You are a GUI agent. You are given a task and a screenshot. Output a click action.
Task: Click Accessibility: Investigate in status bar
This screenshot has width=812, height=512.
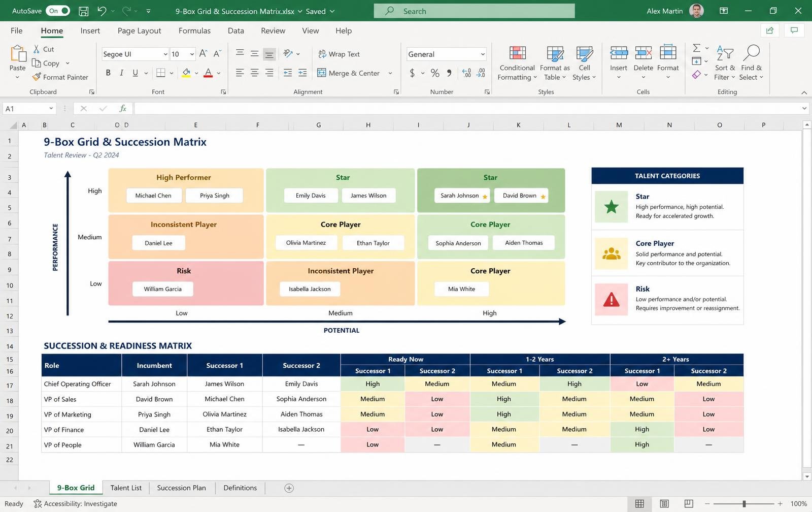(75, 503)
